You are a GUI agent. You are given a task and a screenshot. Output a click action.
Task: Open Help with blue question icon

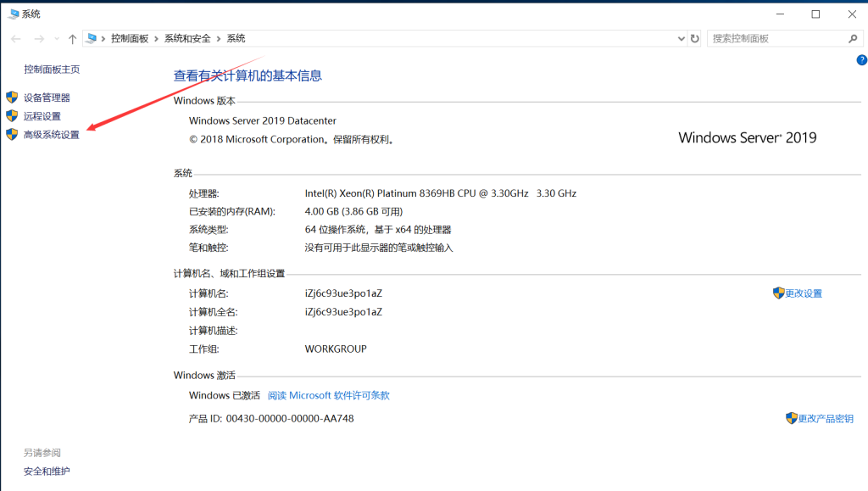(862, 60)
